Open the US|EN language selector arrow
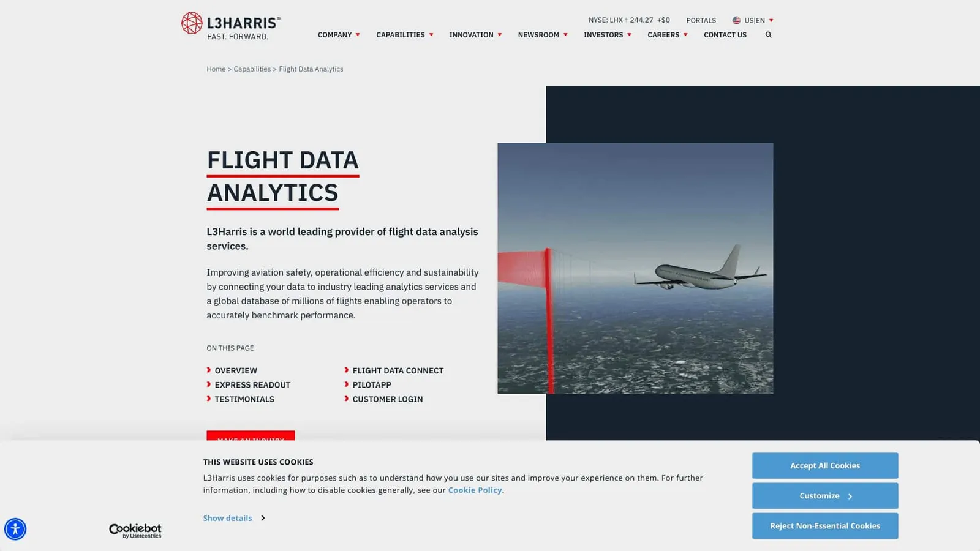Image resolution: width=980 pixels, height=551 pixels. coord(771,20)
